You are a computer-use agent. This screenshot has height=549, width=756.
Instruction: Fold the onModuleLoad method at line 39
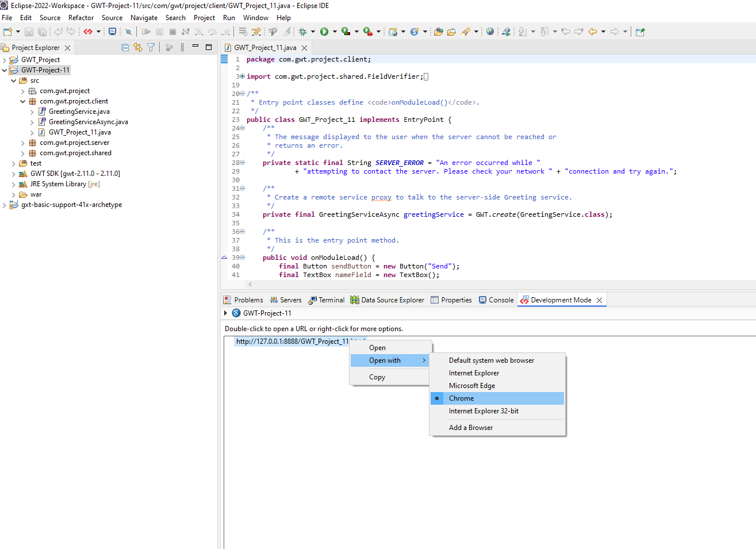pyautogui.click(x=243, y=258)
